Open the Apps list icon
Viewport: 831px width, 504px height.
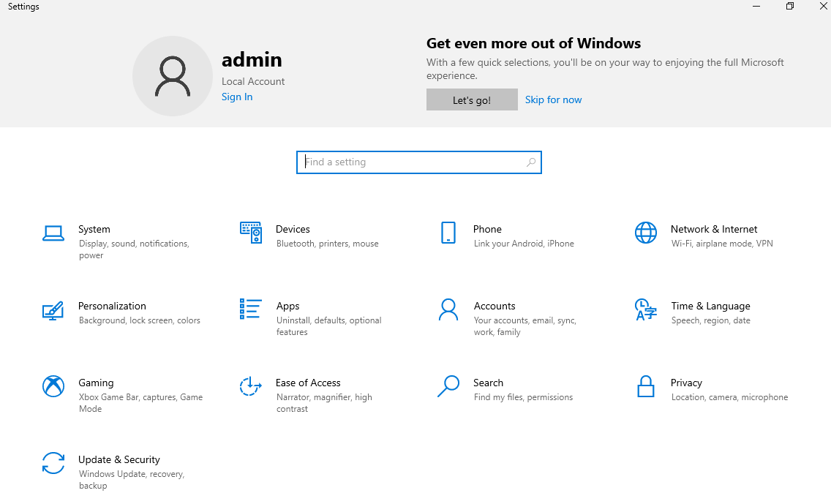click(x=251, y=309)
